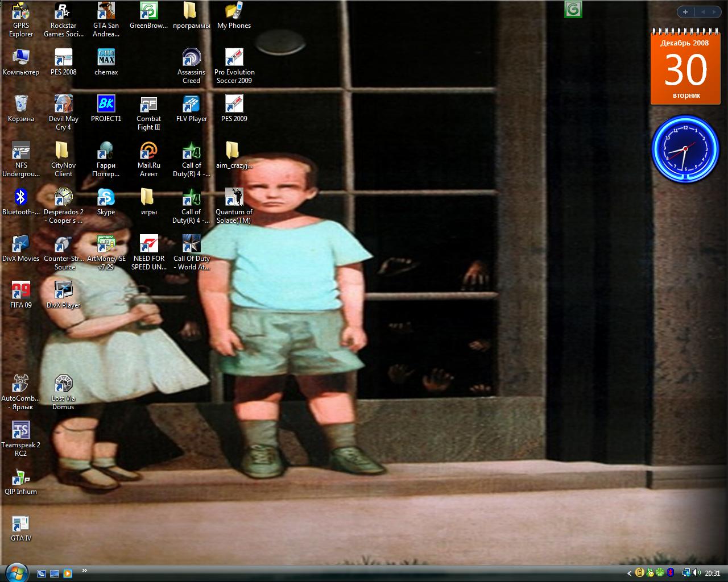Screen dimensions: 728x582
Task: Select the GTA IV desktop shortcut
Action: [21, 528]
